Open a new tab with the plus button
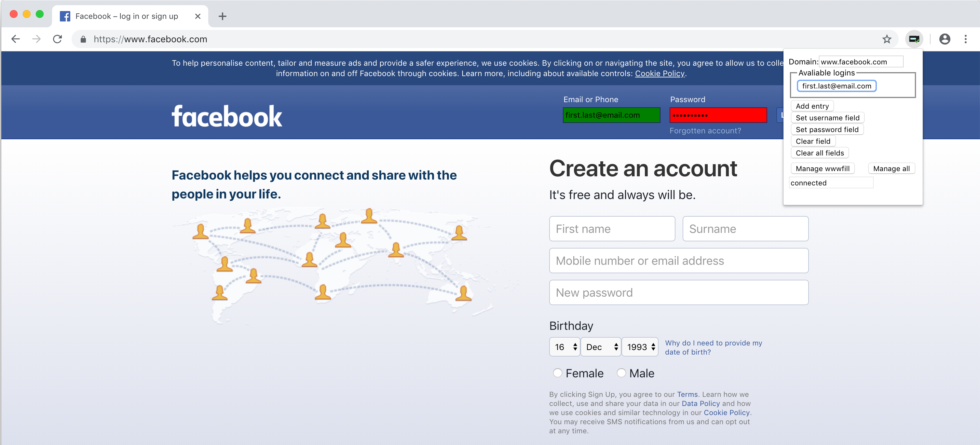Screen dimensions: 980x445 [223, 16]
